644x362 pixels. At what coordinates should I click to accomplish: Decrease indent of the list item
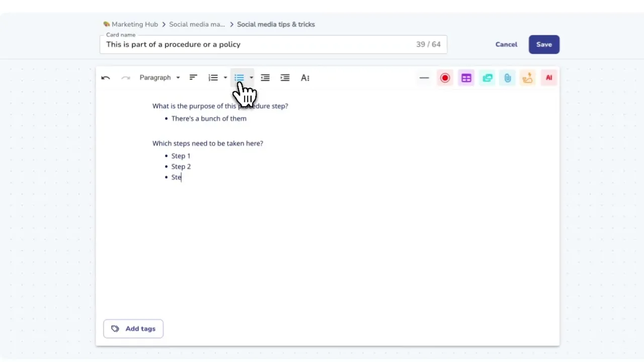(265, 78)
